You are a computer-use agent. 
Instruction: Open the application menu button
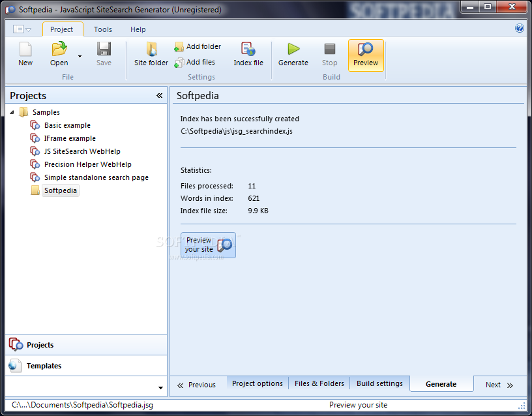point(22,29)
